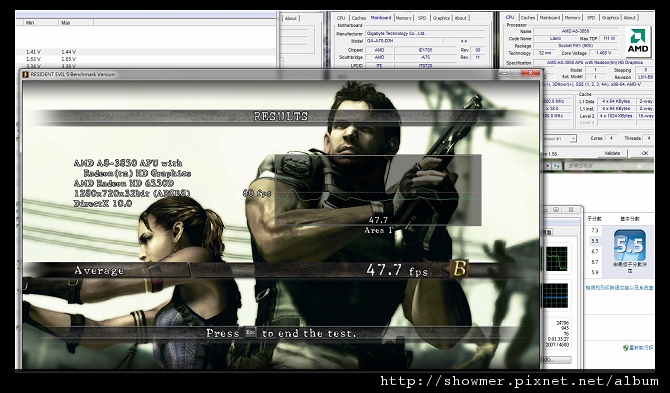670x393 pixels.
Task: Click the Average label bar in results
Action: tap(107, 270)
